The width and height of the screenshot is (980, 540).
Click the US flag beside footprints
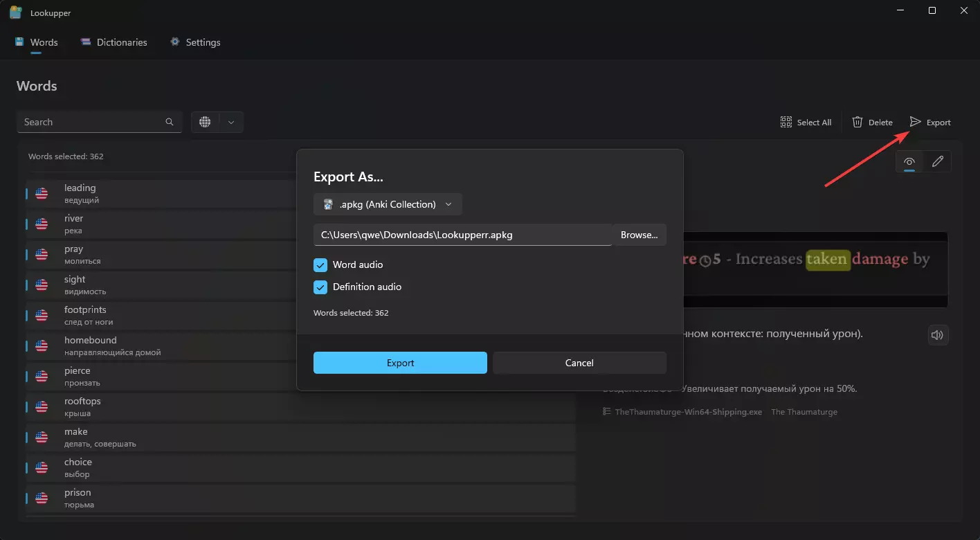tap(42, 316)
